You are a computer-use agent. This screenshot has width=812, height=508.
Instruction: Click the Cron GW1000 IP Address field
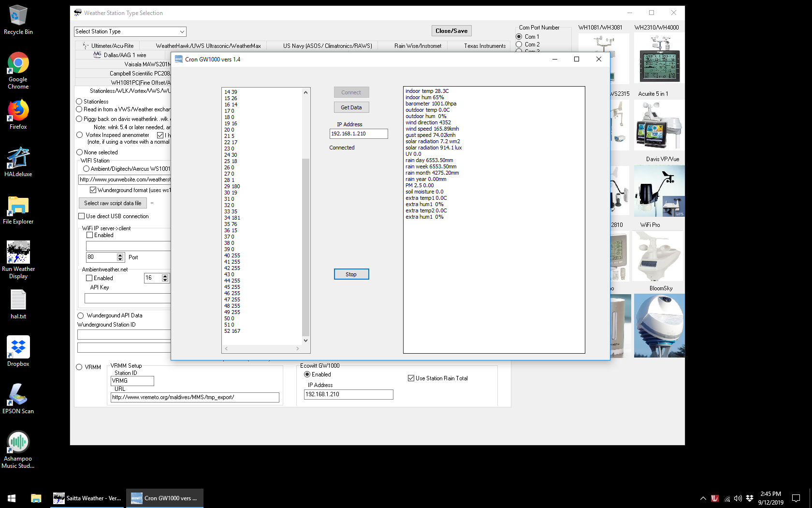tap(359, 134)
